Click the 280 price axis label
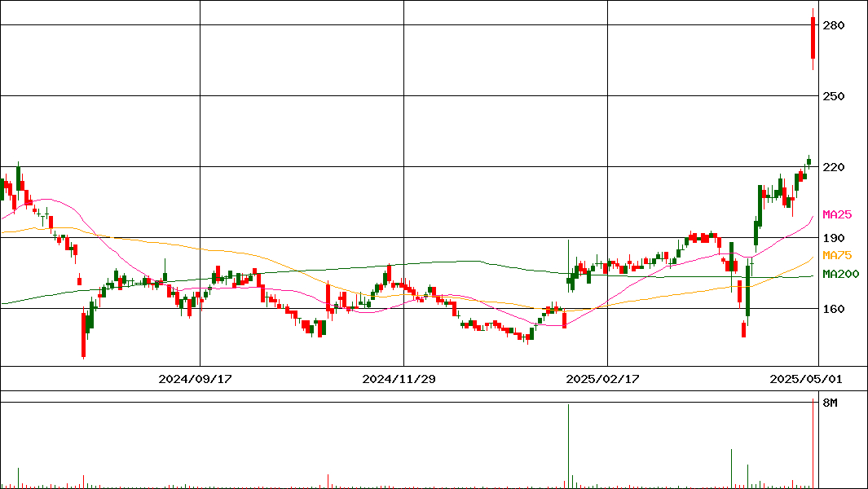The width and height of the screenshot is (868, 489). 834,25
